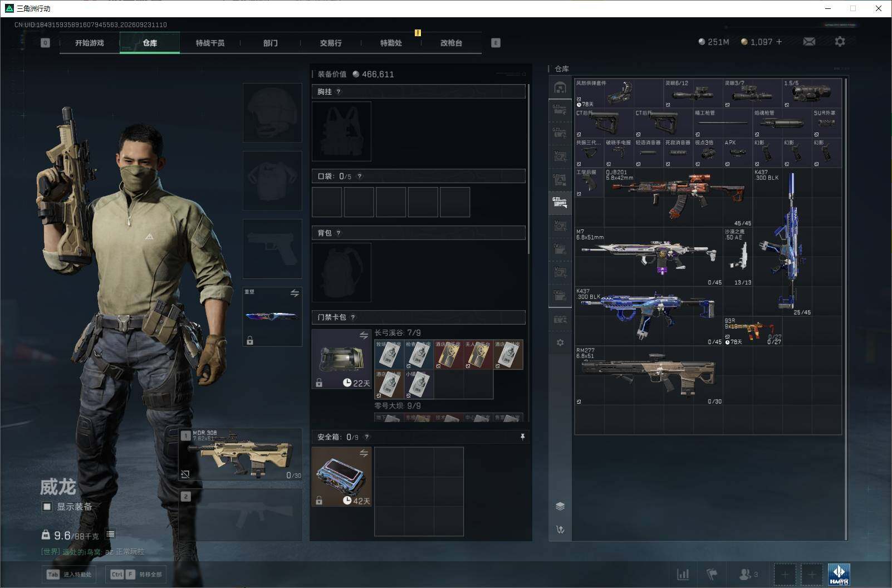The width and height of the screenshot is (892, 588).
Task: Click the E key hint right of tabs
Action: pos(496,43)
